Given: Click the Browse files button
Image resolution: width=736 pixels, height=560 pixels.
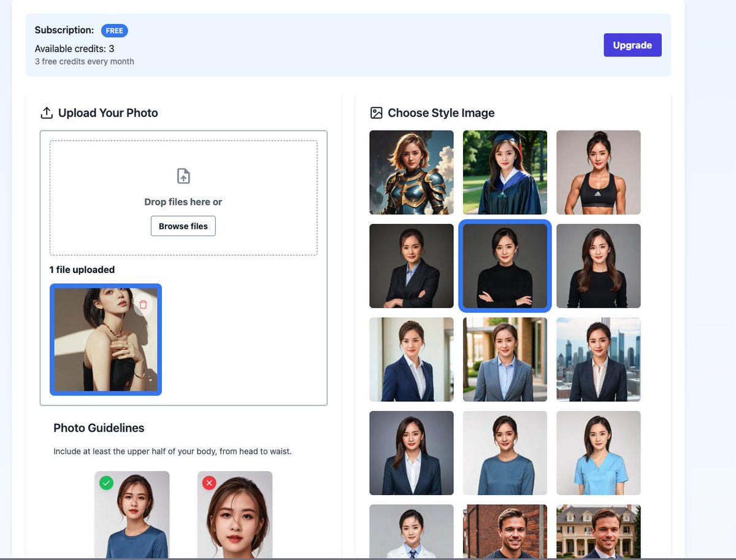Looking at the screenshot, I should 183,226.
